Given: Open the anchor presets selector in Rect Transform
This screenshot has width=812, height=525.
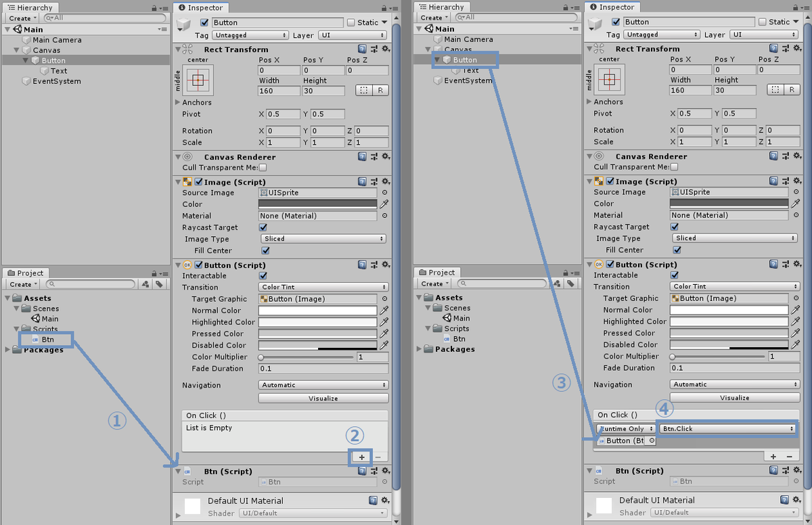Looking at the screenshot, I should pos(197,80).
